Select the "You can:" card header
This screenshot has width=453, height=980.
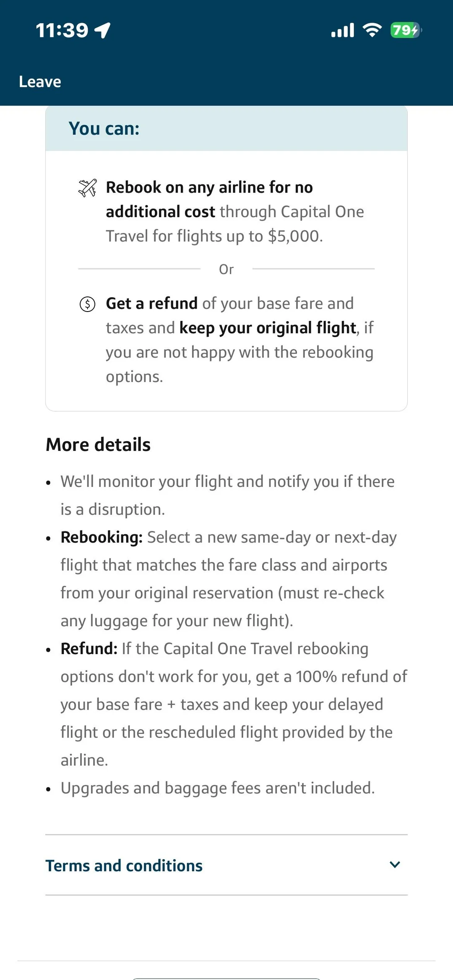(x=226, y=128)
